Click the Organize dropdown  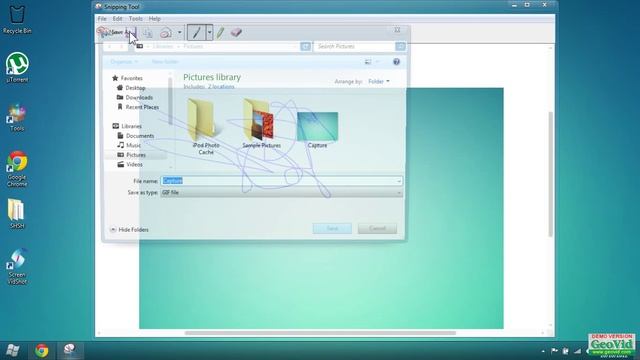click(x=124, y=62)
